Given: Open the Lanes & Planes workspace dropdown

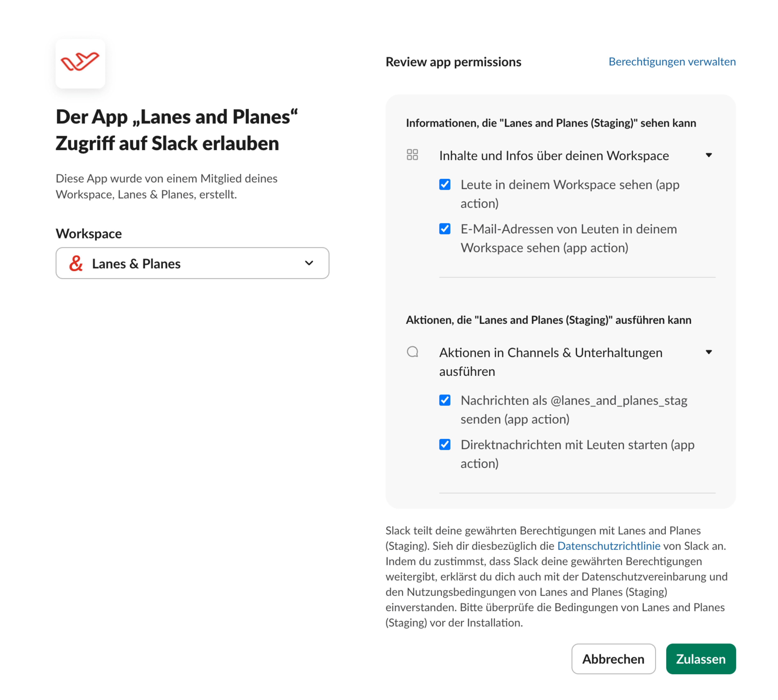Looking at the screenshot, I should click(x=192, y=263).
